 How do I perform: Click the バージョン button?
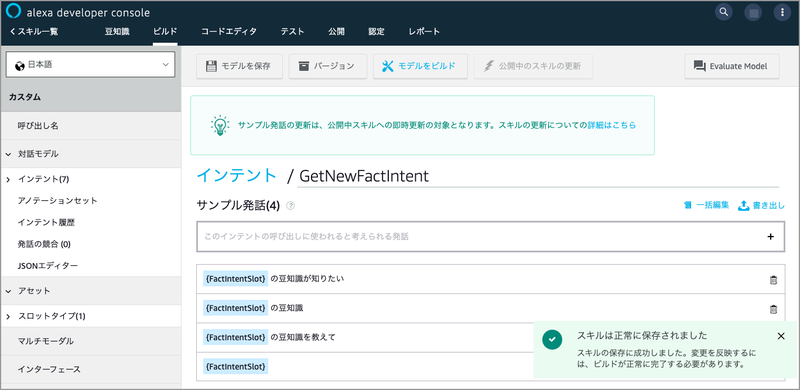pyautogui.click(x=328, y=66)
